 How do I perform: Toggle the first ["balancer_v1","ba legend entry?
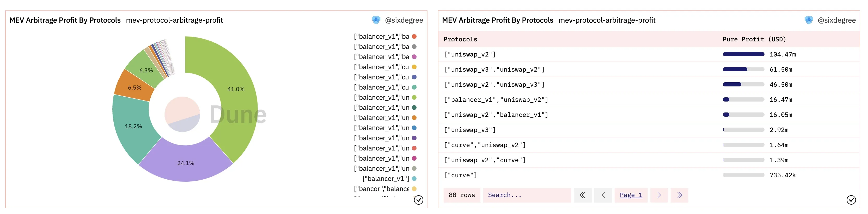[385, 37]
